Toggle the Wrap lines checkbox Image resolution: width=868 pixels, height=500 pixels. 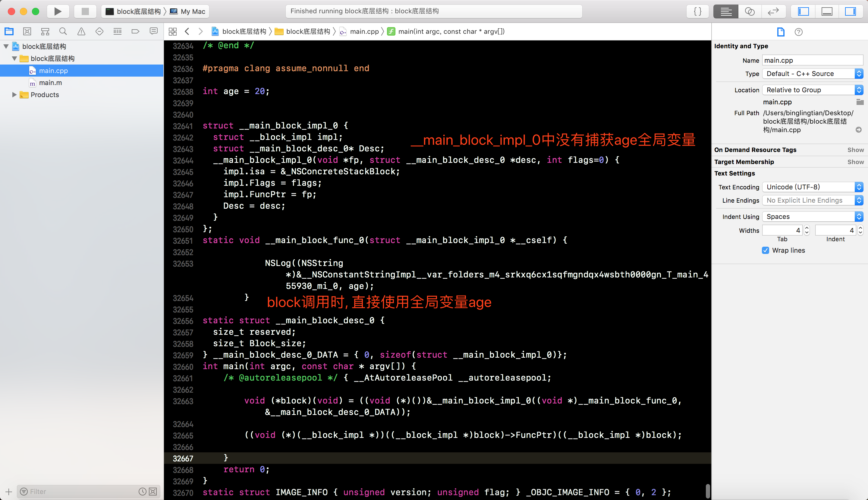click(x=766, y=250)
